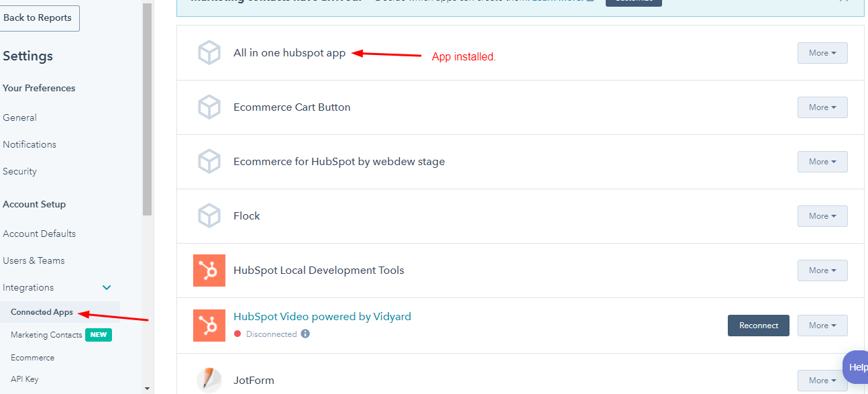Click the JotForm pencil logo
The width and height of the screenshot is (868, 394).
point(209,380)
